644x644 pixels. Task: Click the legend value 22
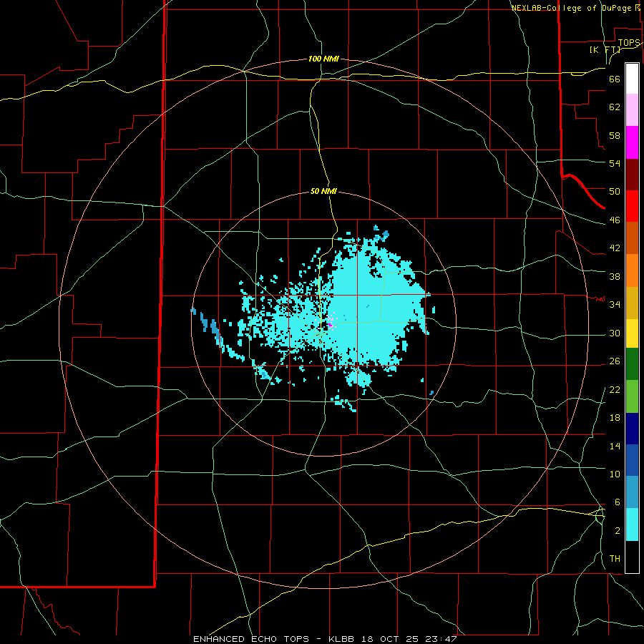click(615, 389)
